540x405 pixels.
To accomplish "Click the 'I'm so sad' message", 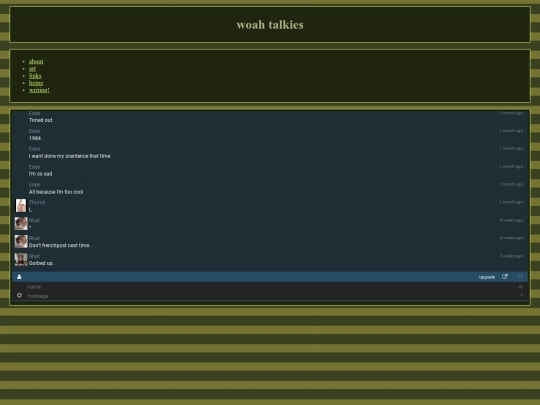I will pos(41,174).
